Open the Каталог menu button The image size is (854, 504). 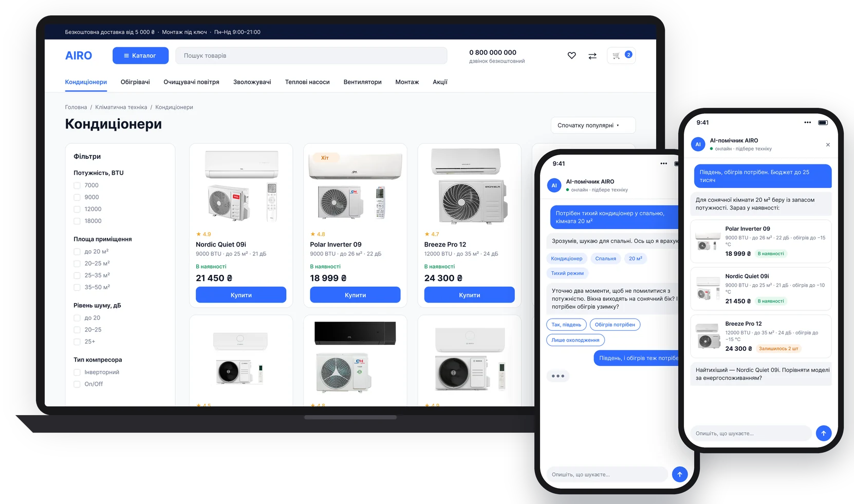140,55
